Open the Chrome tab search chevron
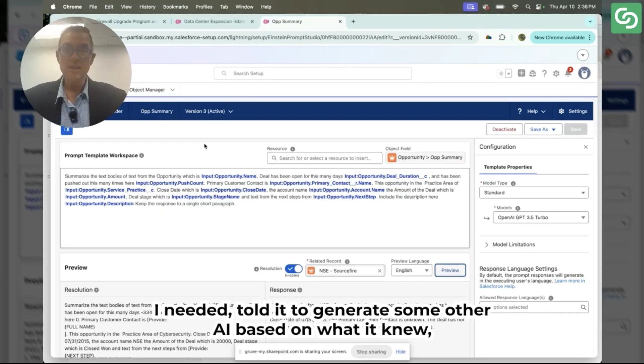Viewport: 644px width, 364px height. (590, 21)
